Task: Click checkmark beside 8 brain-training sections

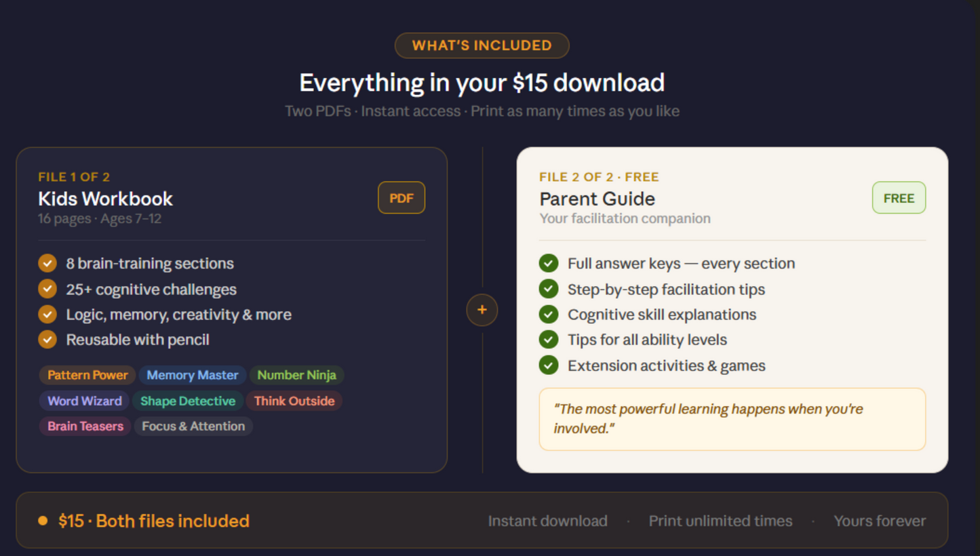Action: pyautogui.click(x=47, y=263)
